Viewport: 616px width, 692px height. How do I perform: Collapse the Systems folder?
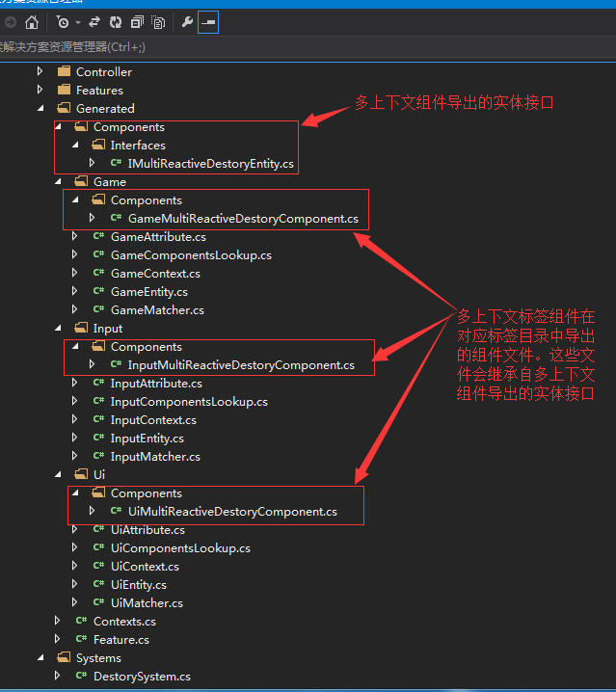40,658
